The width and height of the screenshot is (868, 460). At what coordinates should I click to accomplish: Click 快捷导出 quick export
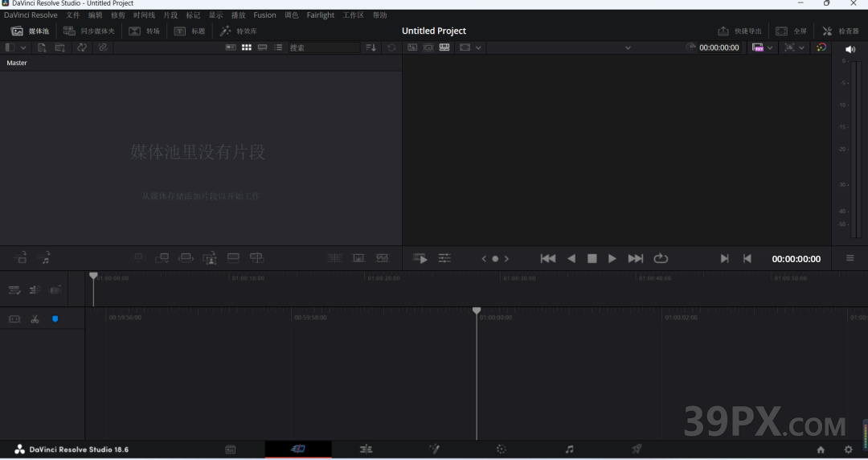click(x=739, y=31)
